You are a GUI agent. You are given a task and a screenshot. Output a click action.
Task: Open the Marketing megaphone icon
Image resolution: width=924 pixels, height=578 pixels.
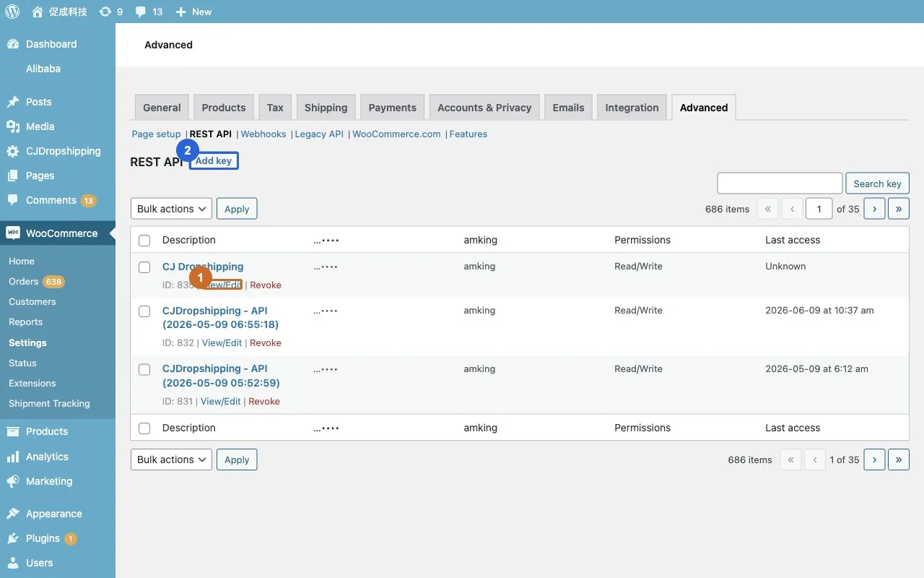coord(13,481)
